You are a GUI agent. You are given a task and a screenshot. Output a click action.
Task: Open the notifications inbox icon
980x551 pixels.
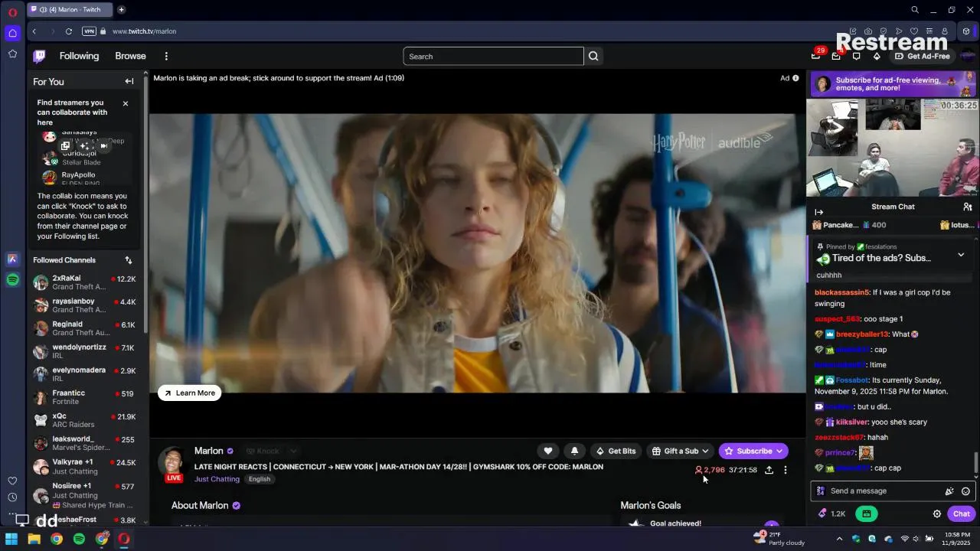pos(836,56)
